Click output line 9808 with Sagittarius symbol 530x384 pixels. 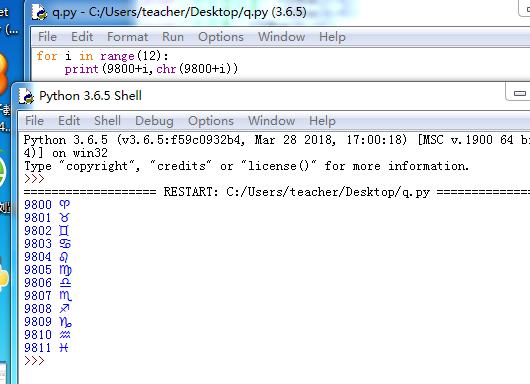47,309
